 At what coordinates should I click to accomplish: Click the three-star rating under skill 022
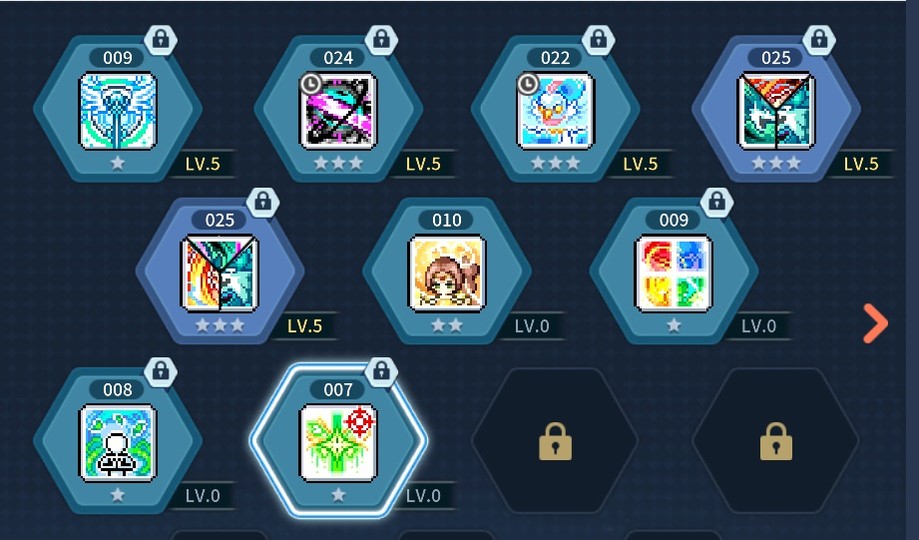[555, 163]
